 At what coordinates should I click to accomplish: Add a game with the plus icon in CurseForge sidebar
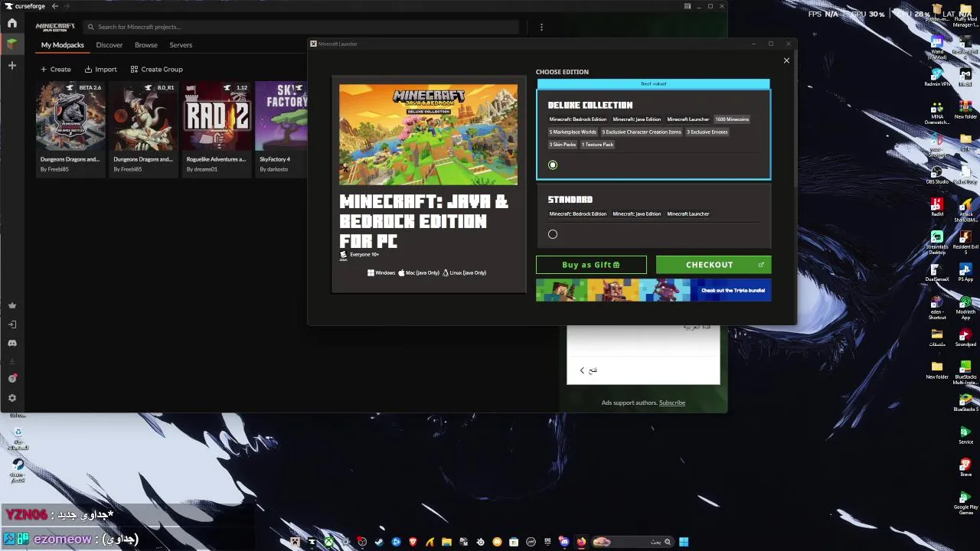click(11, 66)
